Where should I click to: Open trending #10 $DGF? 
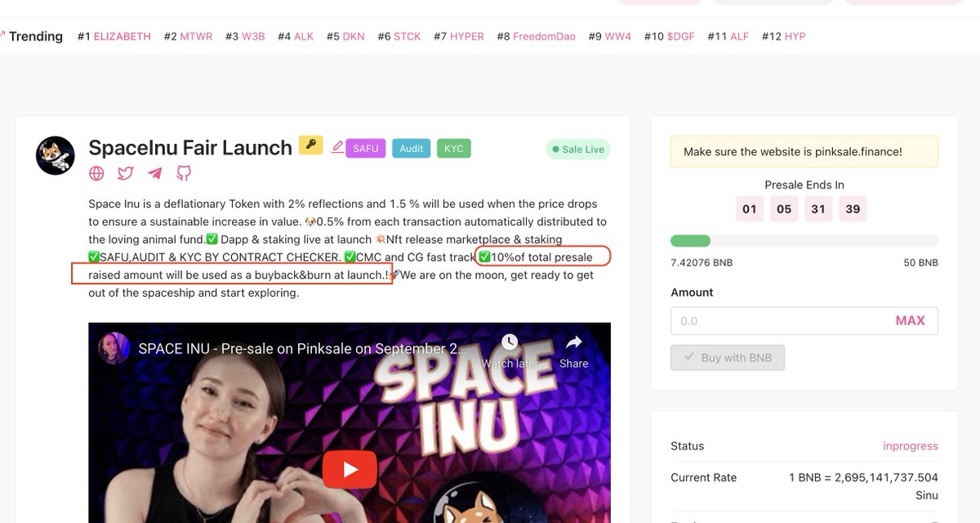(670, 37)
